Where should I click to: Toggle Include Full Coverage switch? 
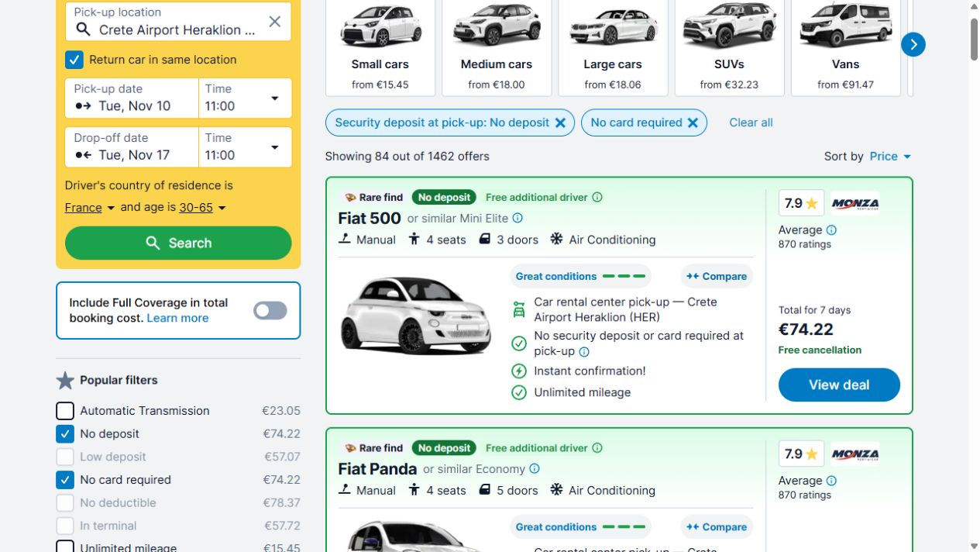tap(270, 311)
